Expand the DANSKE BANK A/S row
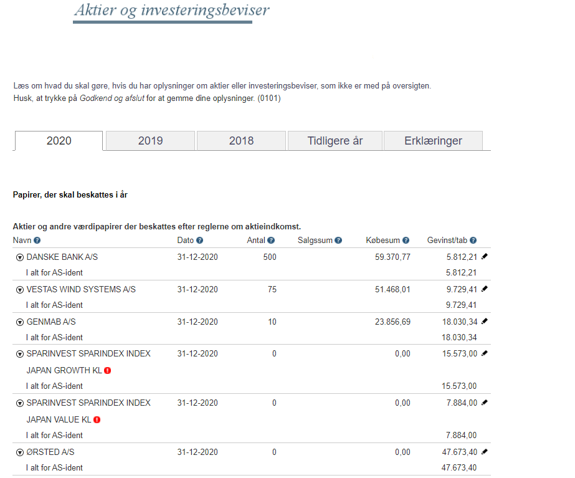Screen dimensions: 575x478 coord(20,258)
